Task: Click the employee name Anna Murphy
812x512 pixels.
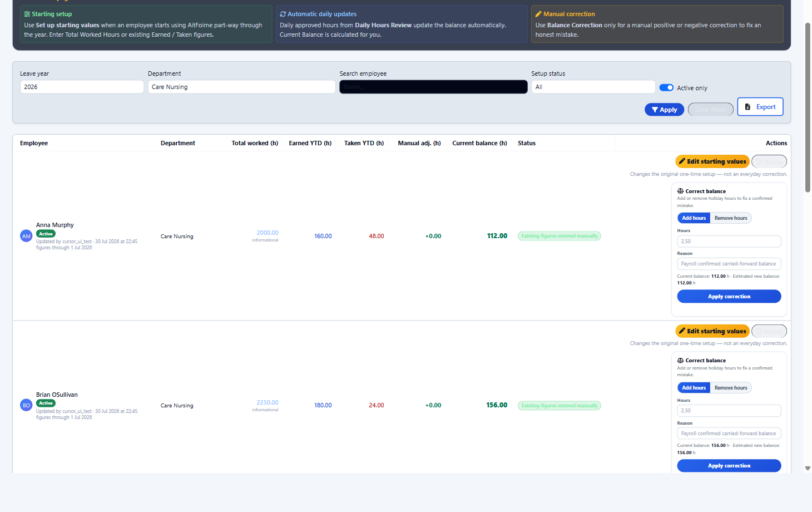Action: tap(55, 225)
